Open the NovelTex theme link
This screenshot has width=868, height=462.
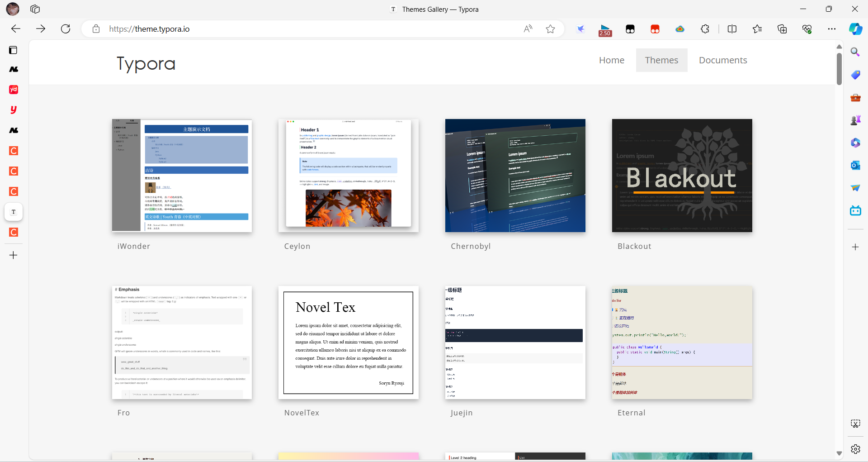point(302,413)
